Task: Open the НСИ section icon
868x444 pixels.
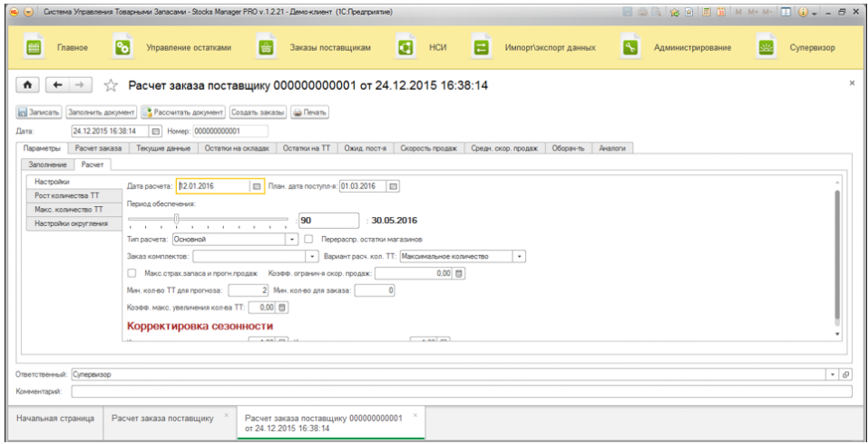Action: (x=406, y=48)
